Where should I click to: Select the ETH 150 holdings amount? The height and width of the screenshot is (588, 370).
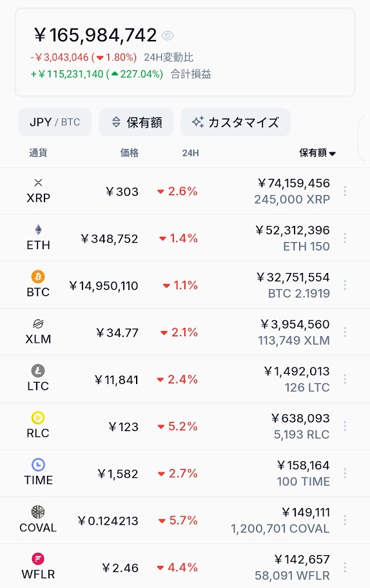click(x=306, y=247)
